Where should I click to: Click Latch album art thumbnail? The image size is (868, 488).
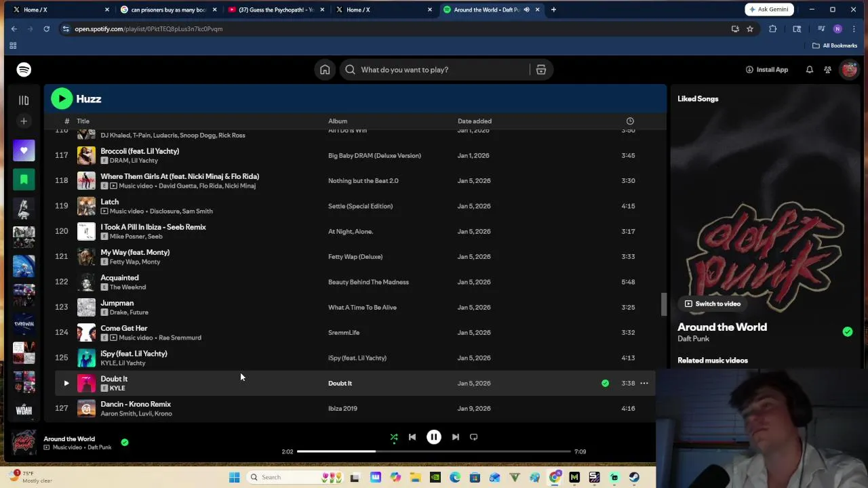click(x=86, y=206)
